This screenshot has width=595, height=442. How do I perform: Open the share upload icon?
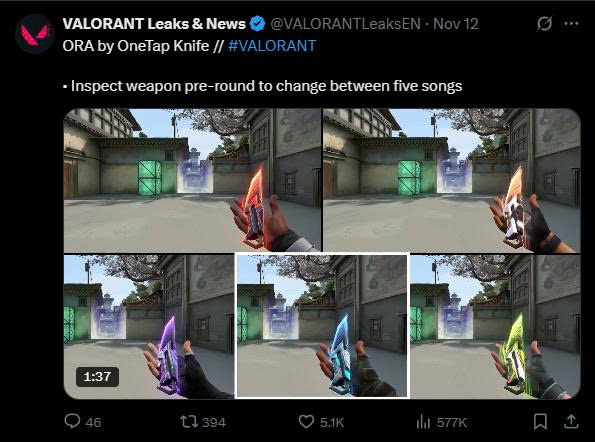coord(571,422)
